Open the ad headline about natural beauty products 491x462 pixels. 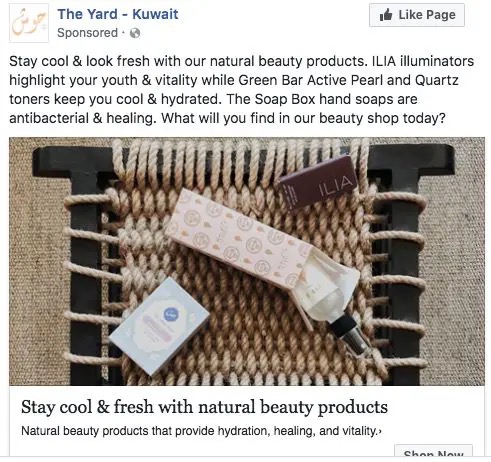204,407
